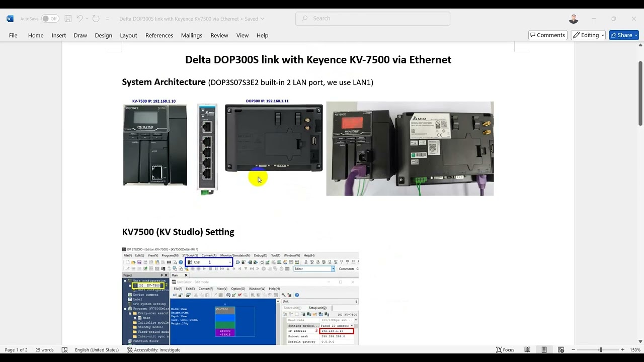This screenshot has height=362, width=644.
Task: Switch to Print Layout view
Action: [544, 350]
